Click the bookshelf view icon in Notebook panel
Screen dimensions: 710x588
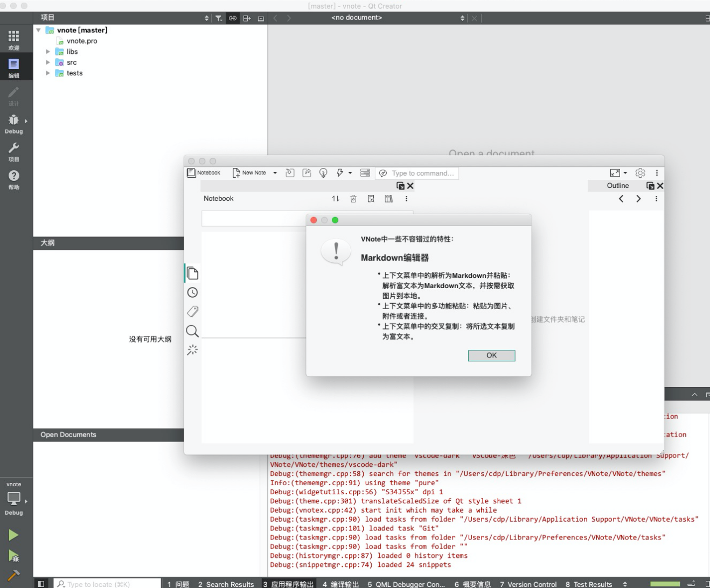coord(388,199)
